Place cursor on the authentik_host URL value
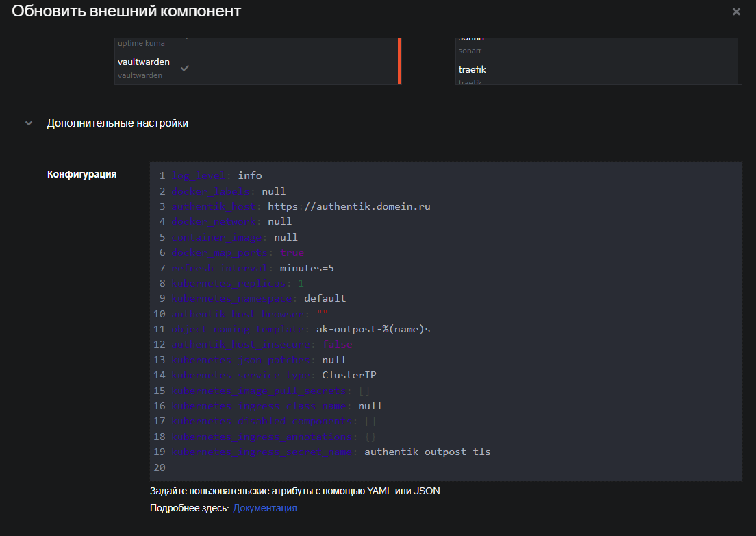The width and height of the screenshot is (756, 536). pos(349,206)
